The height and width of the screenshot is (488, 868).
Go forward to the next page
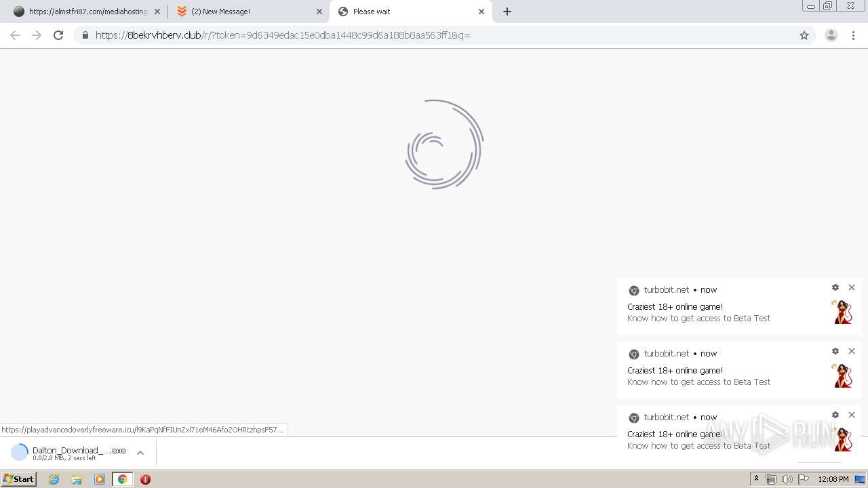pyautogui.click(x=37, y=35)
